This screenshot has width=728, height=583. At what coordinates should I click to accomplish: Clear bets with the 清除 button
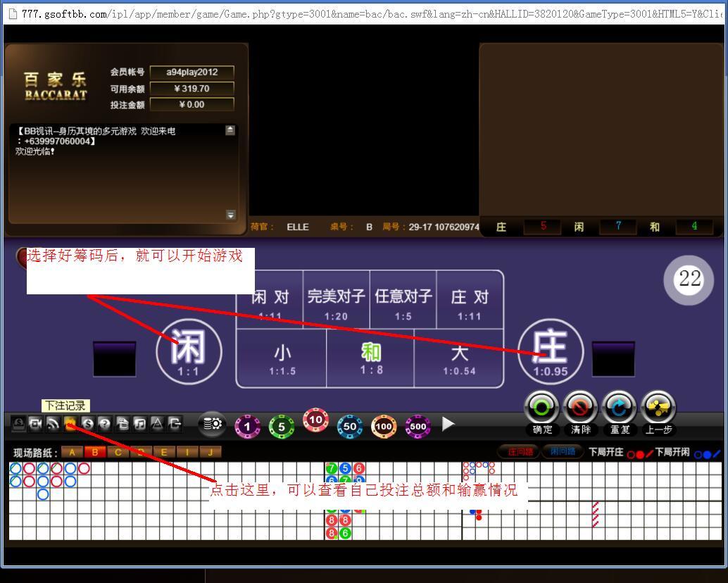pos(580,413)
